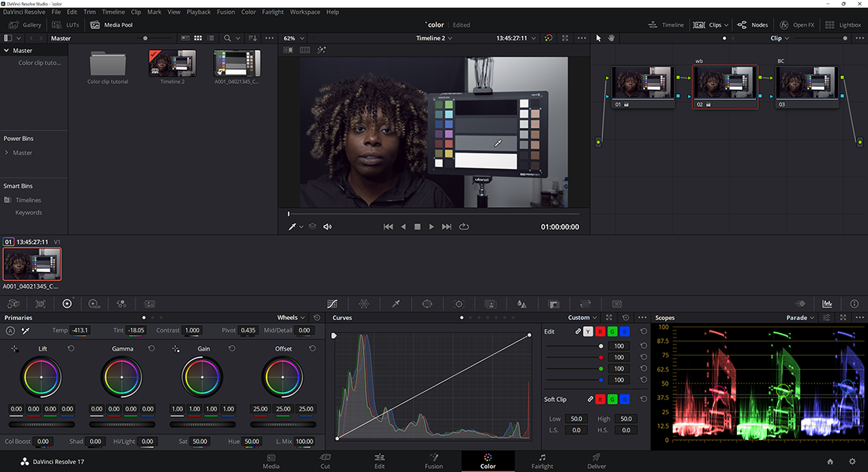Stop playback in the viewer

[x=417, y=227]
